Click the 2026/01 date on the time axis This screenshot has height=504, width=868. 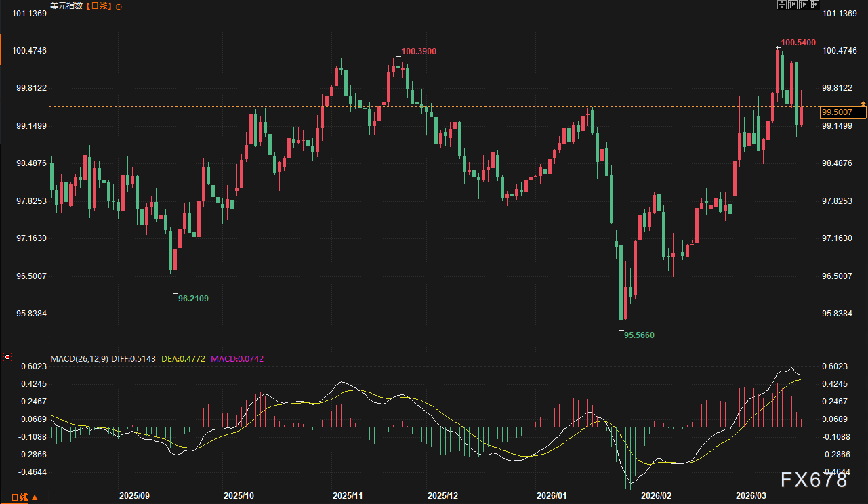pyautogui.click(x=550, y=496)
